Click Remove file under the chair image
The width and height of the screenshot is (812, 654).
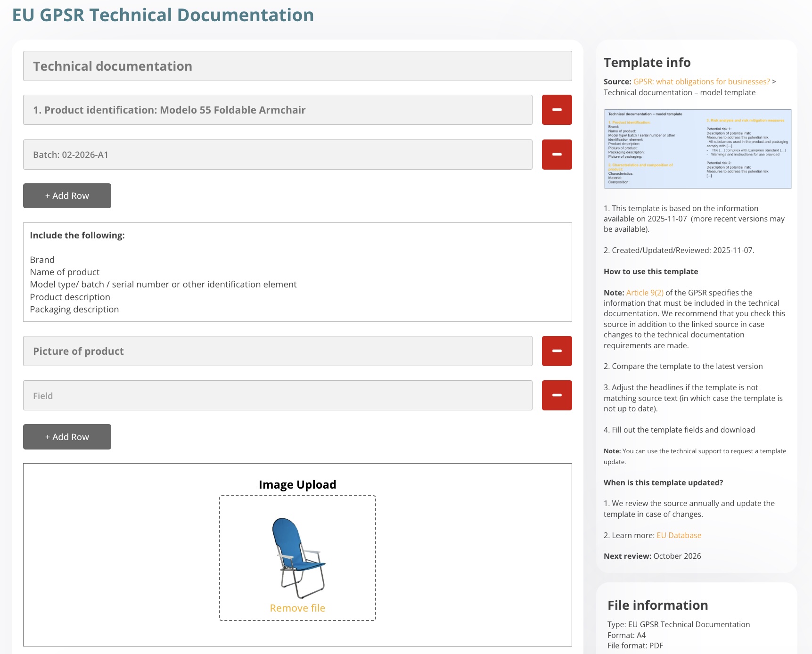[x=297, y=608]
